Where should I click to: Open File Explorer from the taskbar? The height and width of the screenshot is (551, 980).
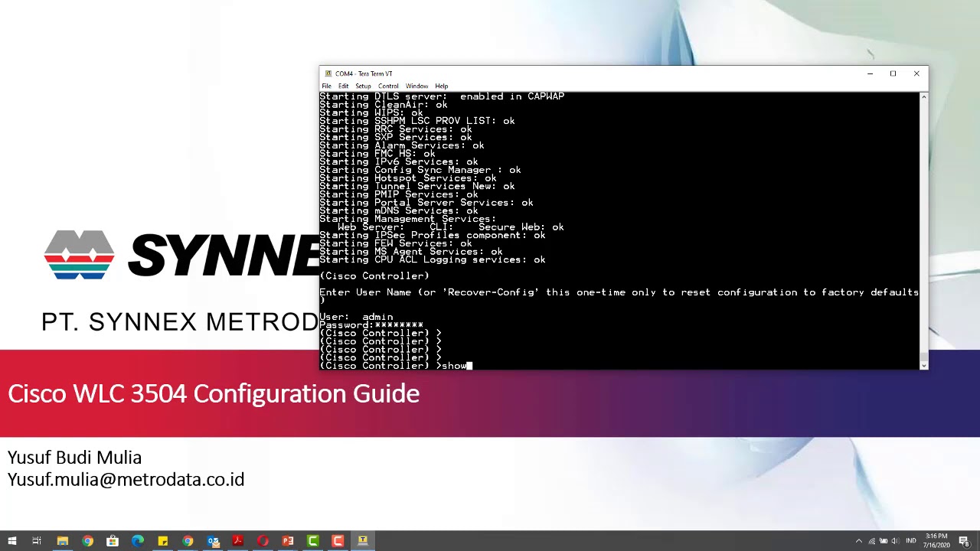pyautogui.click(x=63, y=541)
